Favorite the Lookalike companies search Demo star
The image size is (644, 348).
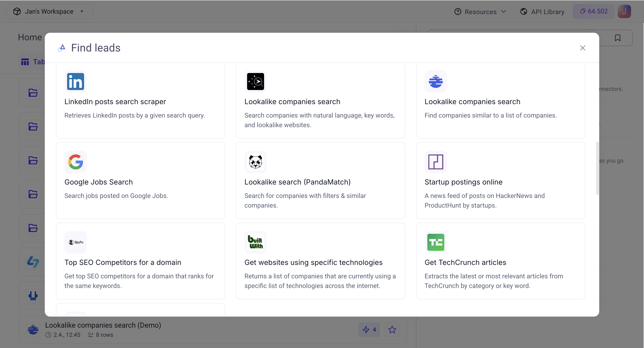(x=392, y=329)
